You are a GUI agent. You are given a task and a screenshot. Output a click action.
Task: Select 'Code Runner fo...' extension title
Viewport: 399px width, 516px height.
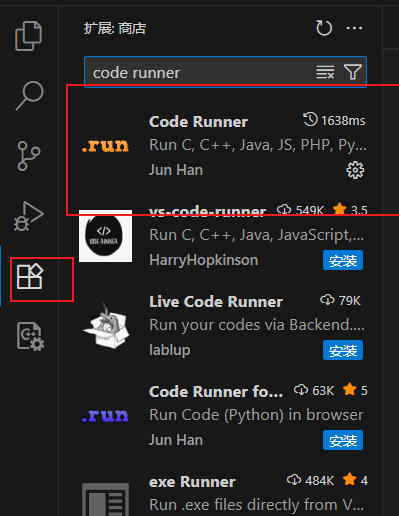pyautogui.click(x=216, y=392)
